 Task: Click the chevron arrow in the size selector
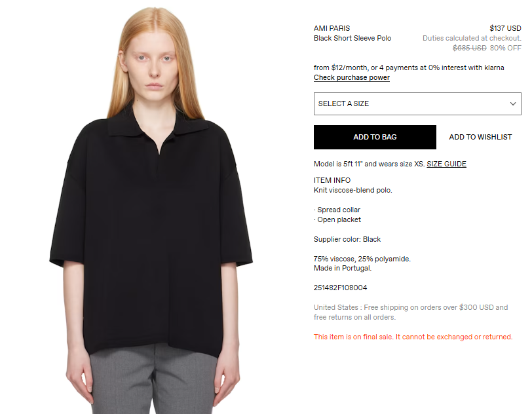(512, 104)
